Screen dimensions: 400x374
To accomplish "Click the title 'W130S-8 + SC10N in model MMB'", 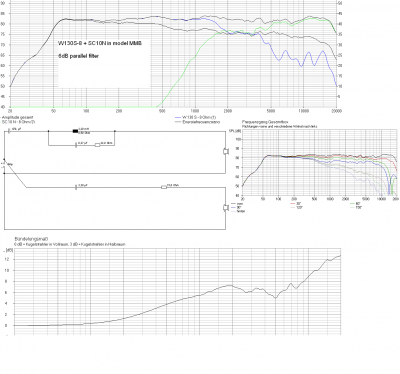I will 100,43.
